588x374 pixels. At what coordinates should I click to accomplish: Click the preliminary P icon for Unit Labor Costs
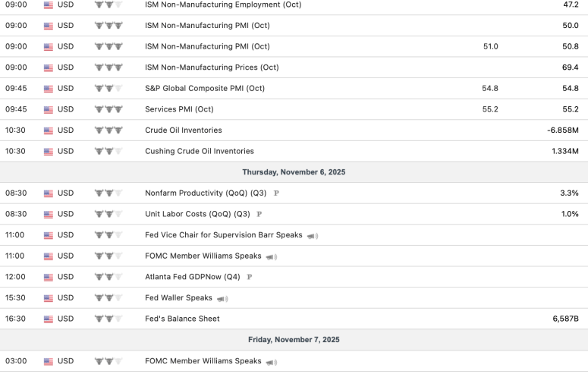click(x=259, y=214)
